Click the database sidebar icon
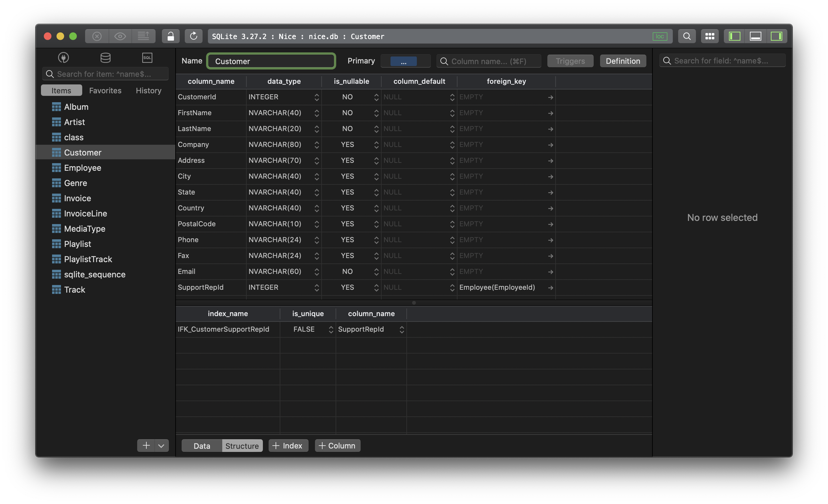This screenshot has width=828, height=504. coord(105,57)
